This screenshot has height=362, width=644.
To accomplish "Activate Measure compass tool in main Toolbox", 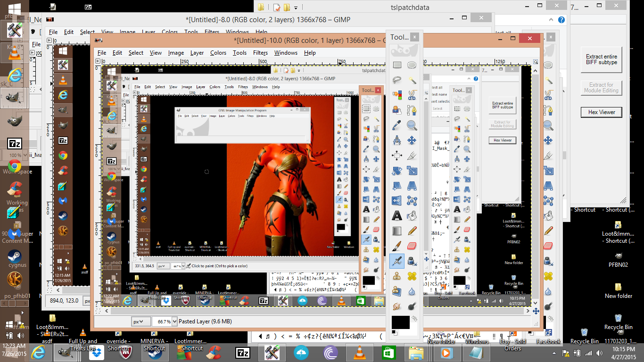I will [x=397, y=140].
